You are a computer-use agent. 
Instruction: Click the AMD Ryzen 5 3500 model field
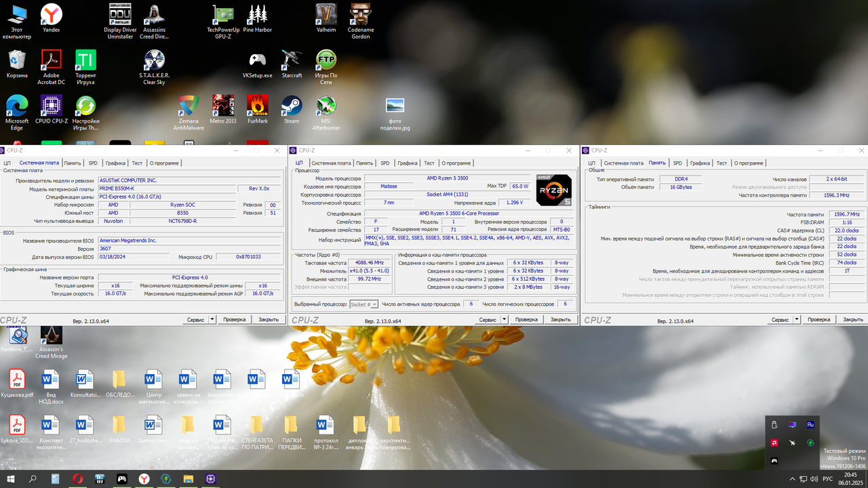tap(448, 178)
